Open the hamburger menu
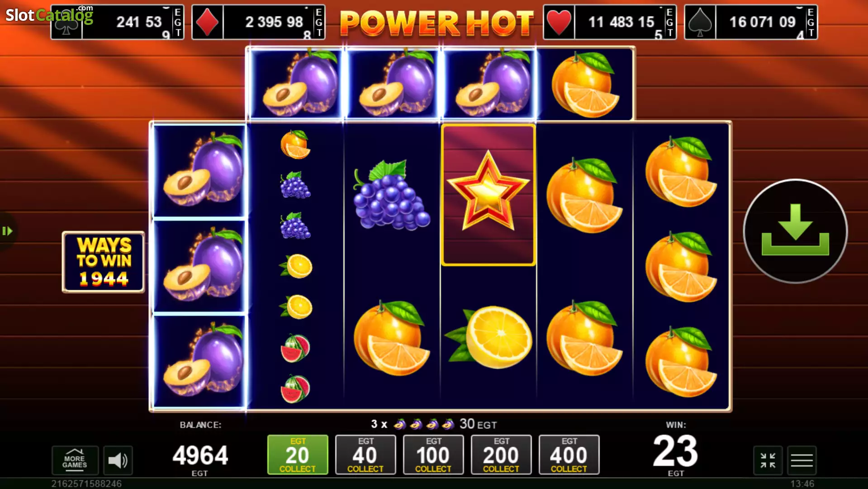The image size is (868, 489). (802, 460)
